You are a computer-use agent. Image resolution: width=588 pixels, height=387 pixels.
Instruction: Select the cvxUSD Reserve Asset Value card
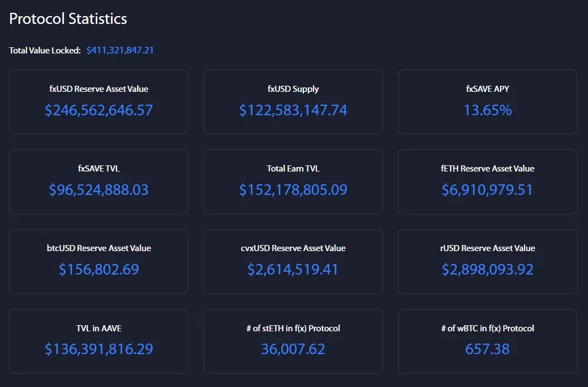[x=293, y=261]
